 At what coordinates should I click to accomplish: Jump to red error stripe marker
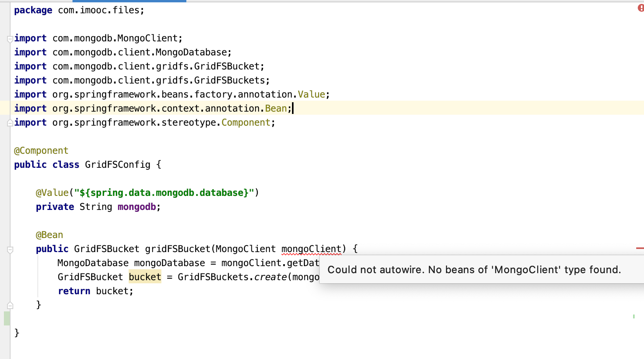pyautogui.click(x=640, y=248)
